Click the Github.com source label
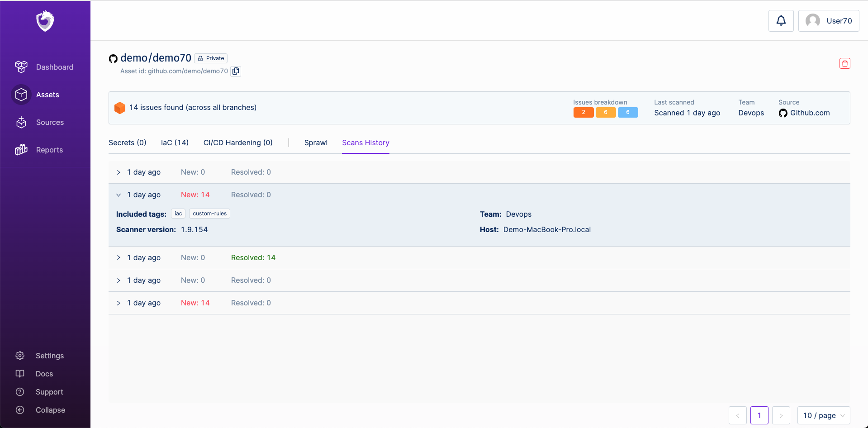 pos(810,113)
